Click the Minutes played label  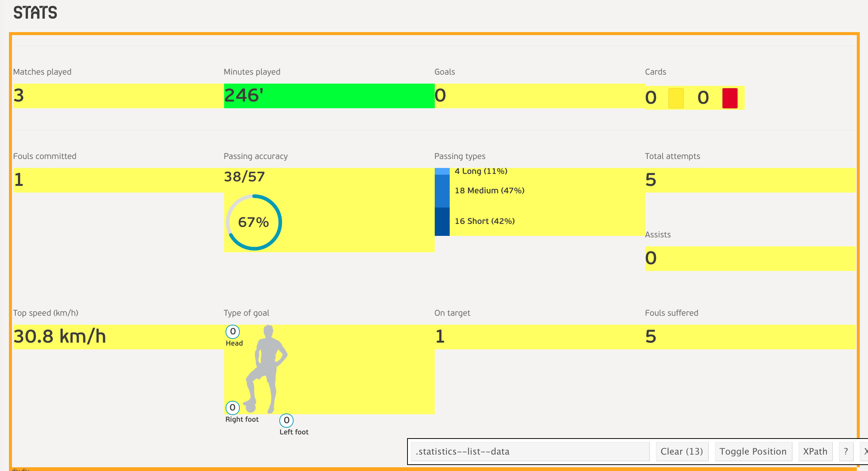click(x=252, y=72)
